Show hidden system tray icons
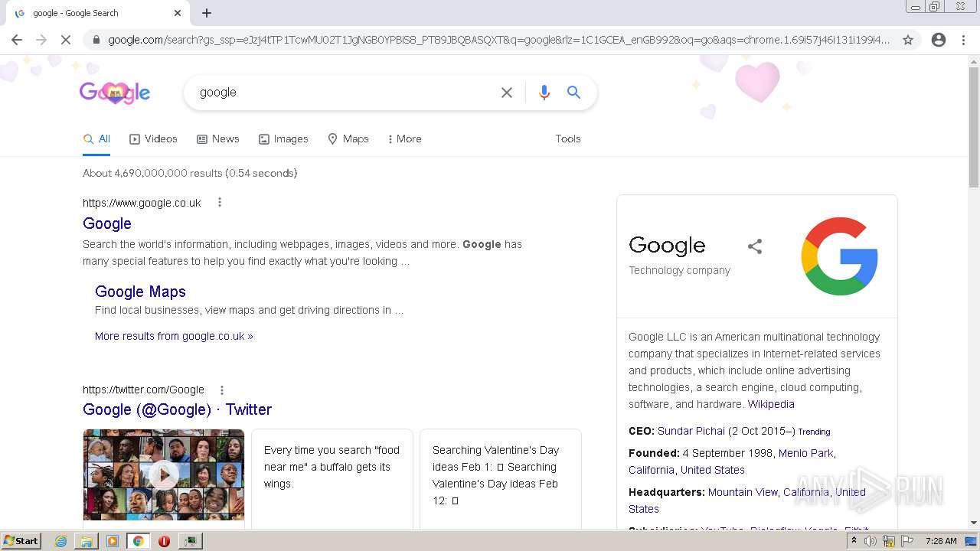980x551 pixels. point(854,541)
